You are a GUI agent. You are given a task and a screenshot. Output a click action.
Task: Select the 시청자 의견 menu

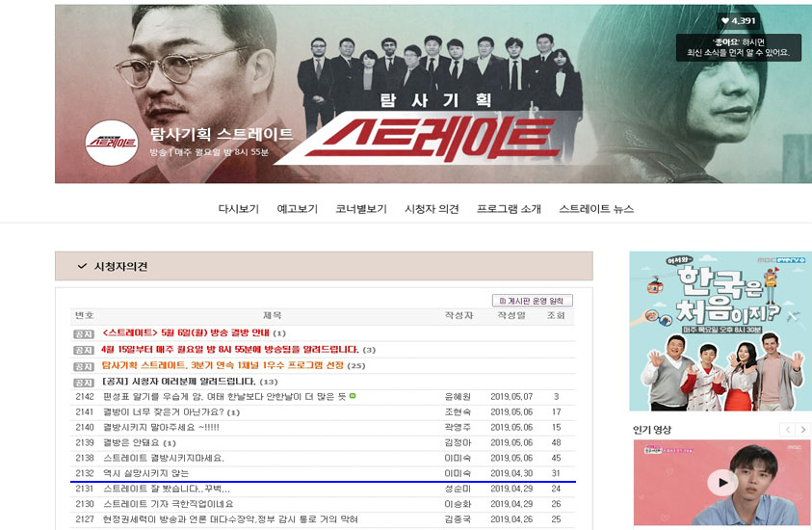432,209
